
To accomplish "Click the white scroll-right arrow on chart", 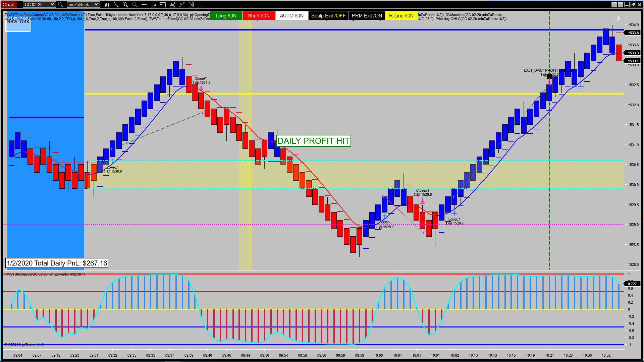I will [x=617, y=18].
